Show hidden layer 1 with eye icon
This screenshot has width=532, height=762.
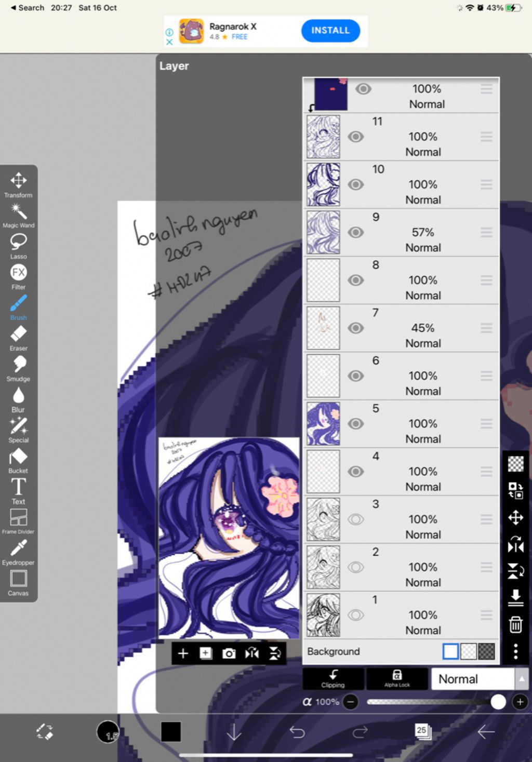click(x=356, y=614)
